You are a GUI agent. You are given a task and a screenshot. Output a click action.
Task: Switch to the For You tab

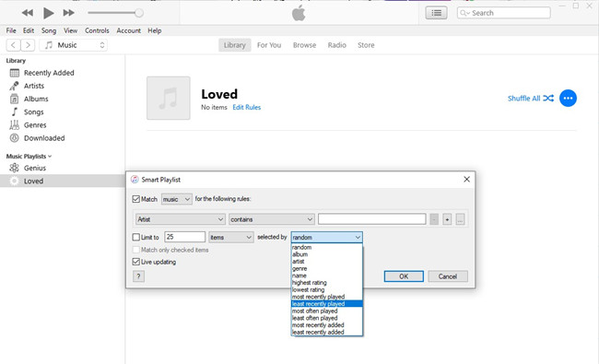269,45
